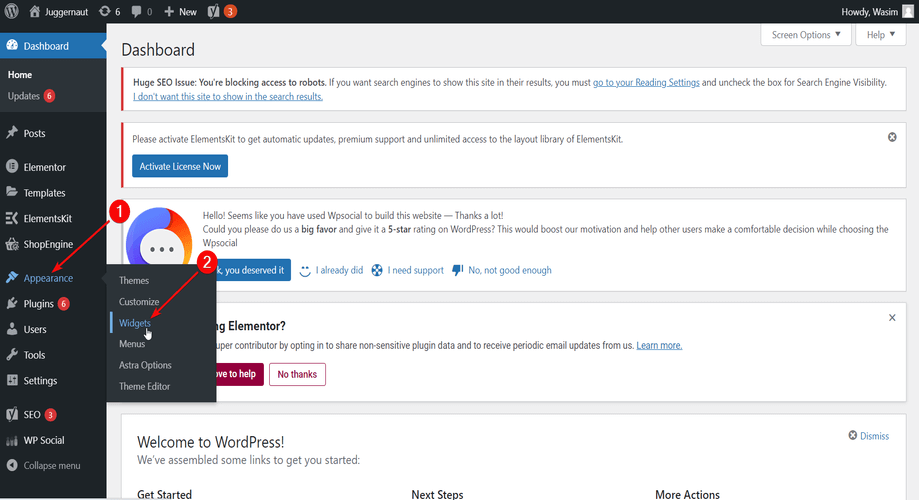The width and height of the screenshot is (919, 500).
Task: Click the No thanks button
Action: coord(297,374)
